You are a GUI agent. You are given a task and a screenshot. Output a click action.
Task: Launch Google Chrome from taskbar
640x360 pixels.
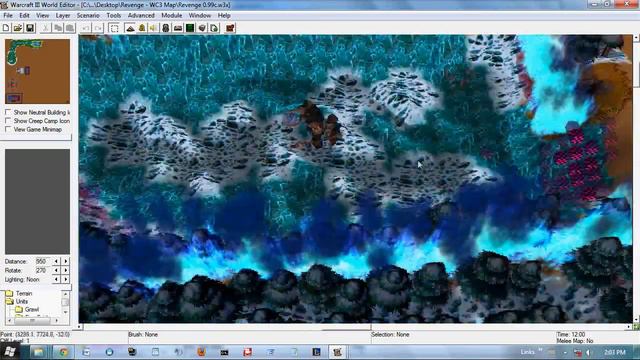coord(63,352)
